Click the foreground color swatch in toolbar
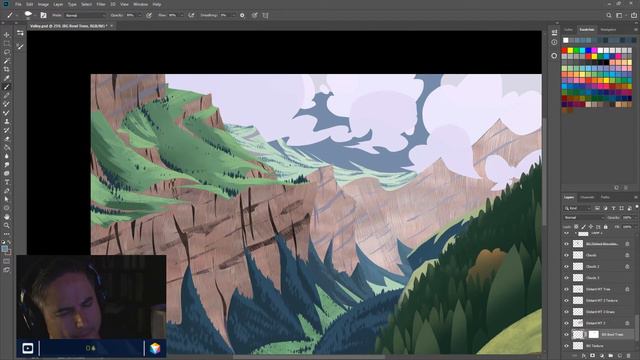 tap(4, 248)
